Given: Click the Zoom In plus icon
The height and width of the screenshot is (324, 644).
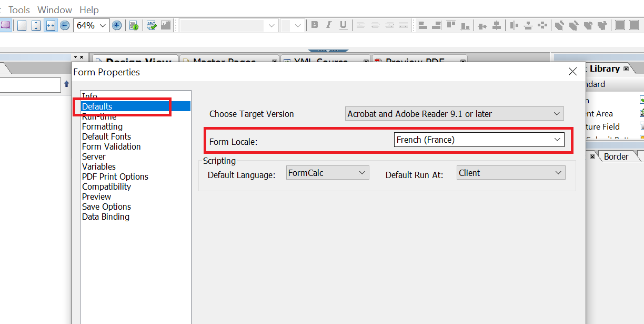Looking at the screenshot, I should 117,25.
